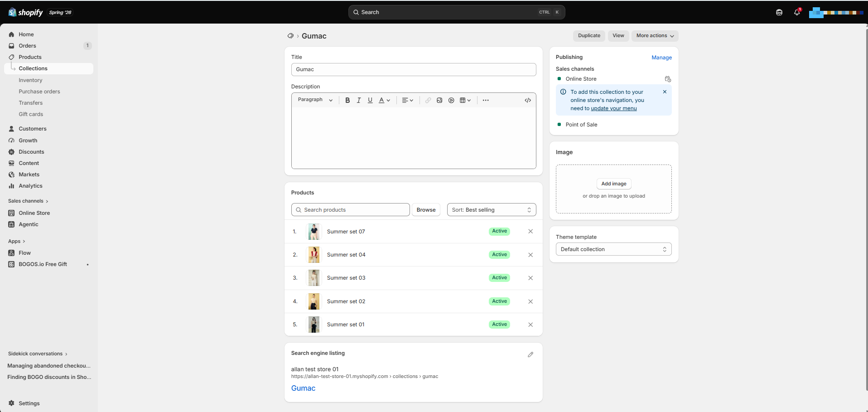This screenshot has width=868, height=412.
Task: Open the Theme template dropdown
Action: [x=613, y=249]
